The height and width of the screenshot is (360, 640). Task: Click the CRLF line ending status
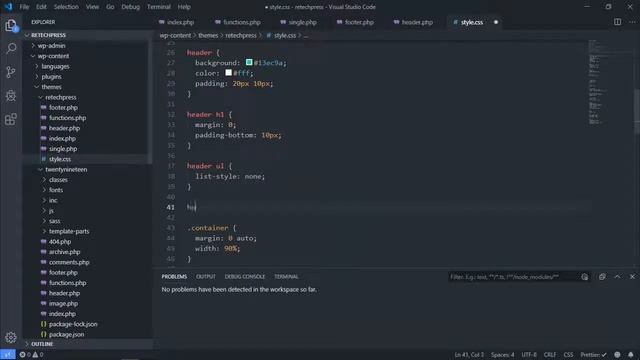(550, 355)
